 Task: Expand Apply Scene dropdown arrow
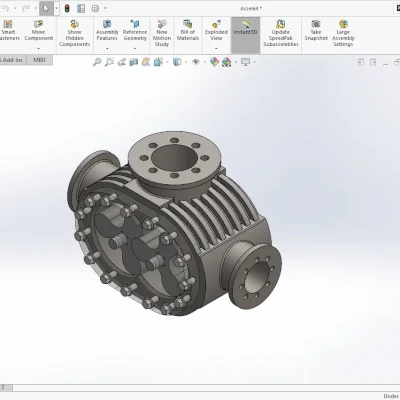click(236, 62)
